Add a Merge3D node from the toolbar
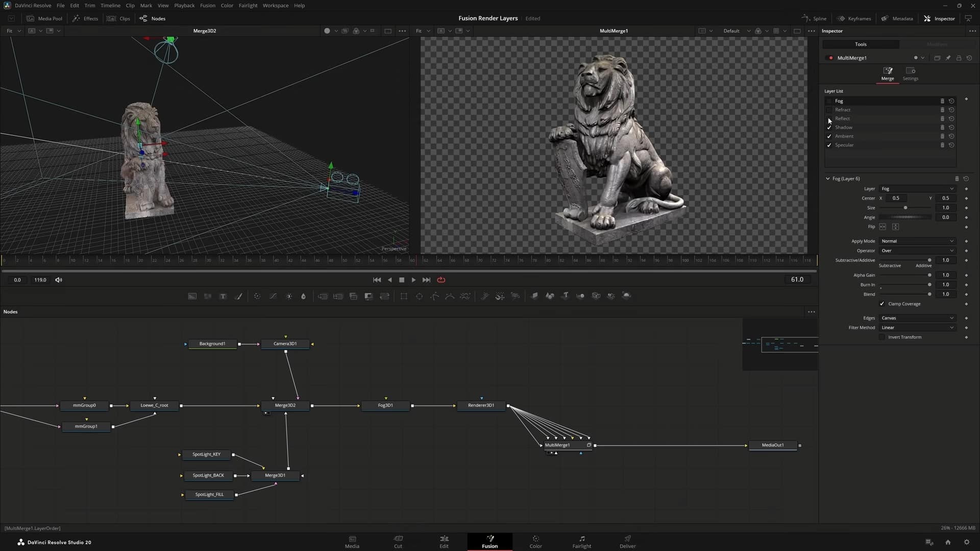Image resolution: width=980 pixels, height=551 pixels. click(x=580, y=296)
